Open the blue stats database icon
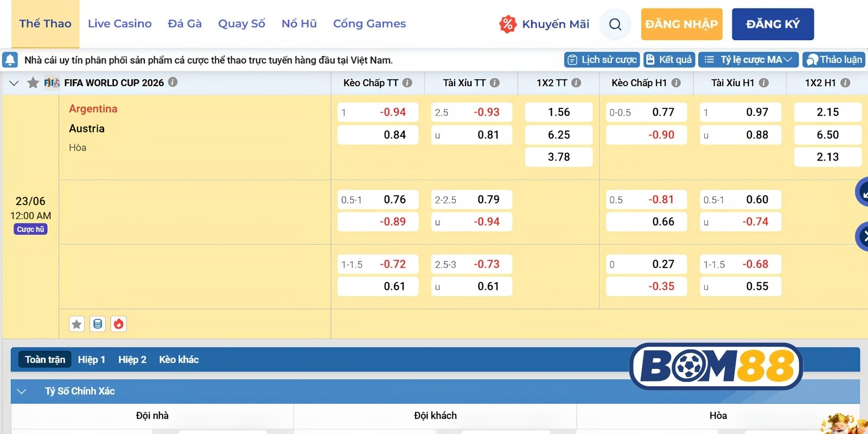This screenshot has width=868, height=434. 98,324
